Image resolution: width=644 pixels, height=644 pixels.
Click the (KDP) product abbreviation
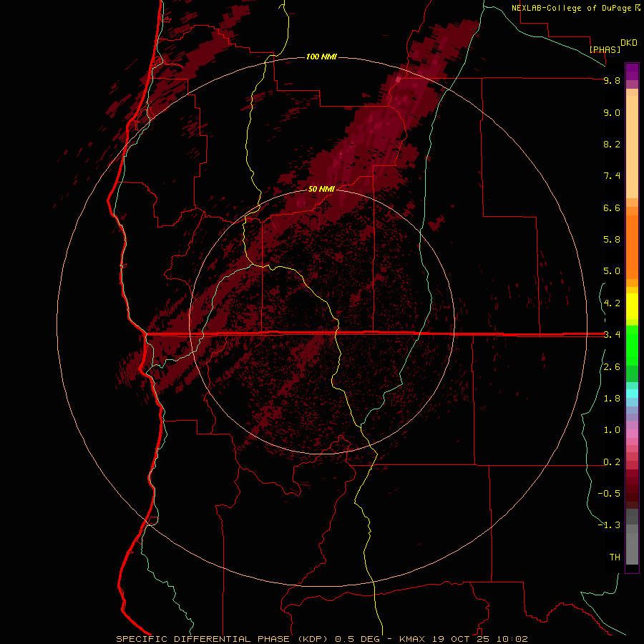pos(312,639)
